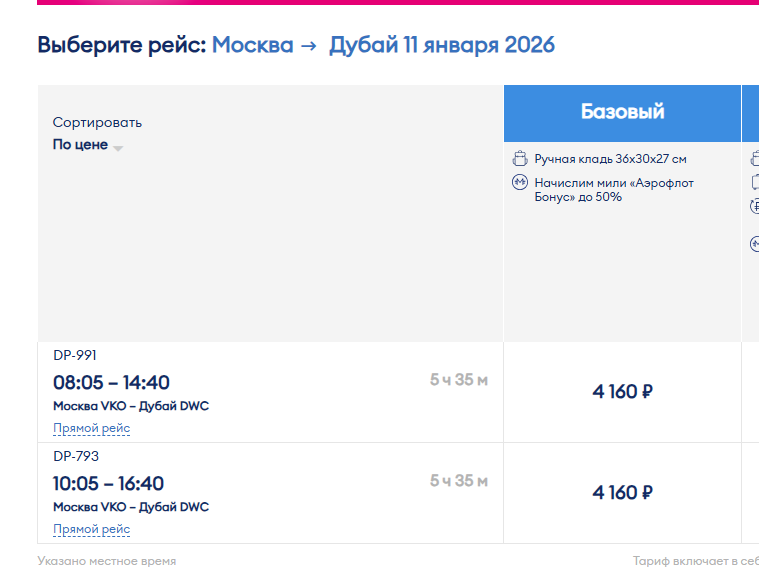Click the flight number DP-991
This screenshot has width=759, height=567.
click(x=75, y=355)
